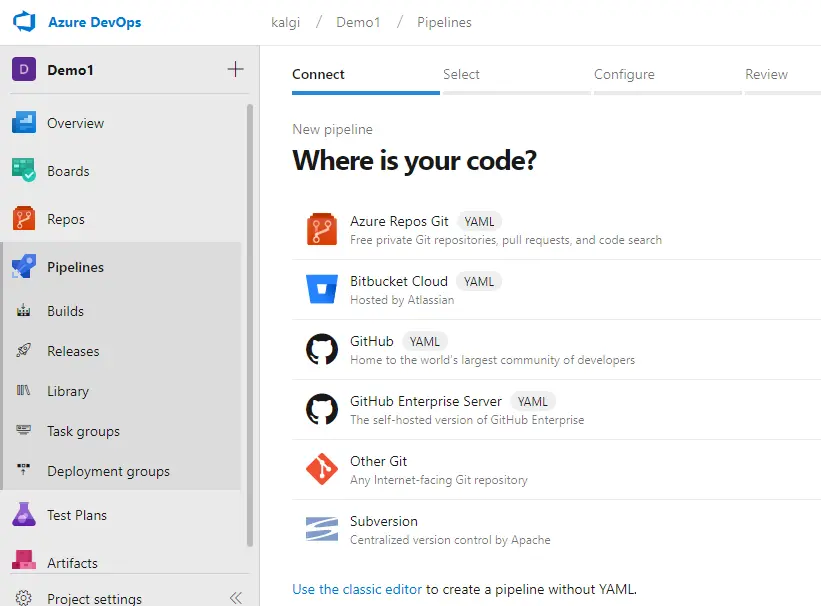Use the classic editor link

click(x=357, y=589)
